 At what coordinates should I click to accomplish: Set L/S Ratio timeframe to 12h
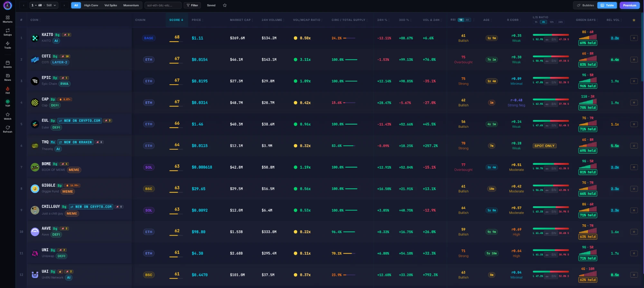coord(552,22)
